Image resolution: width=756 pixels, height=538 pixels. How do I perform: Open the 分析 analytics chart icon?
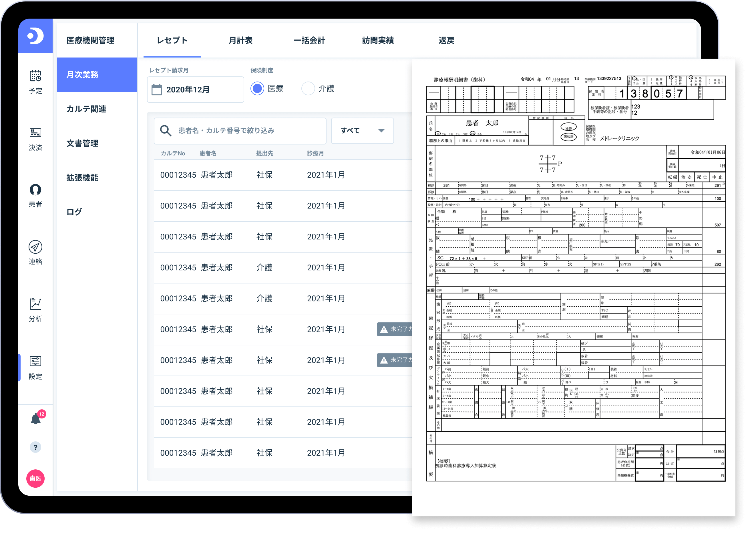(x=35, y=304)
